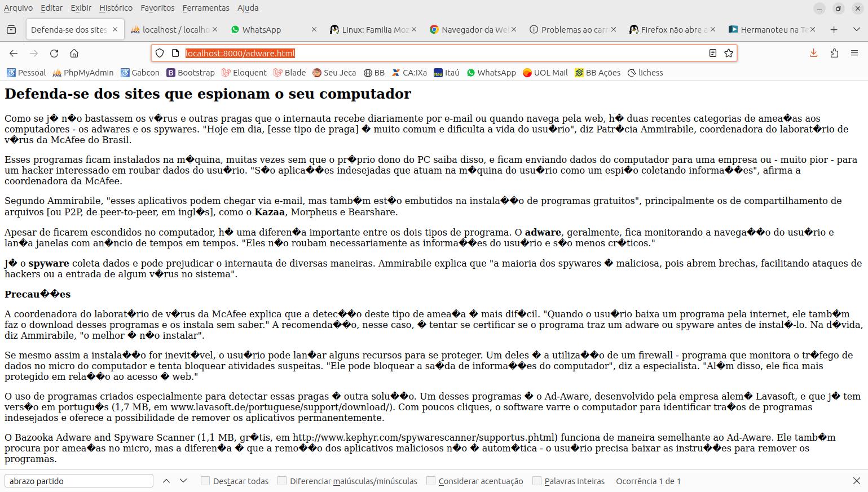Enable Diferenciar maiúsculas/minúsculas checkbox
Screen dimensions: 868x492
(283, 481)
